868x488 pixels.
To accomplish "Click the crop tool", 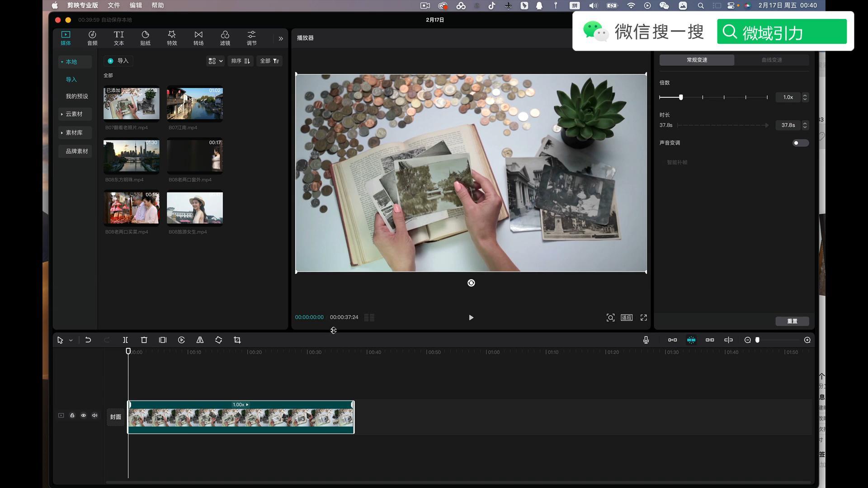I will click(x=237, y=340).
